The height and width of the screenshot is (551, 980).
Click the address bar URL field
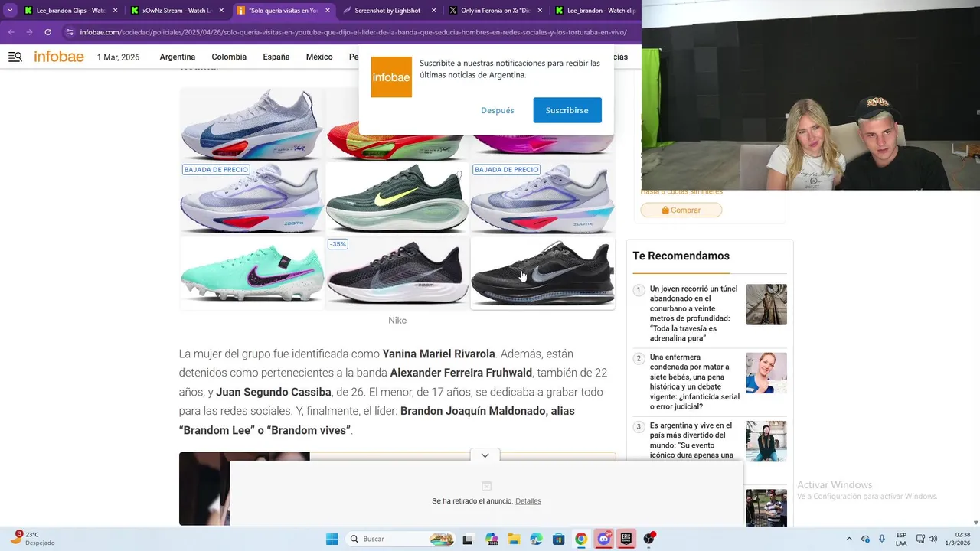pos(353,32)
